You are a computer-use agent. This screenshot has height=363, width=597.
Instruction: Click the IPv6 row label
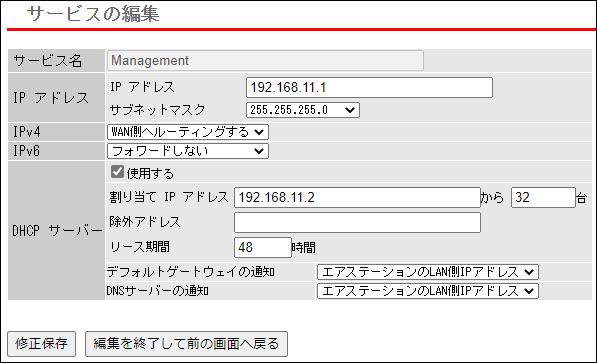26,151
